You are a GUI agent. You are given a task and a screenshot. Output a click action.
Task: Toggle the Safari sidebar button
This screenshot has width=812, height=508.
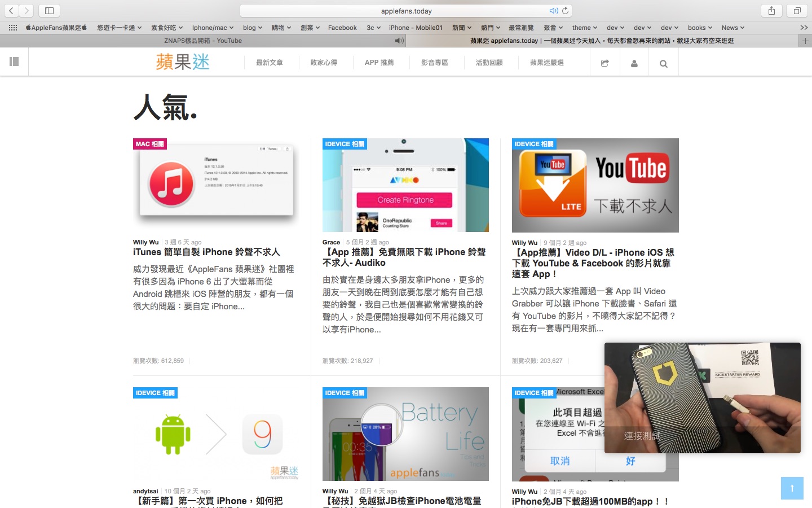[x=49, y=10]
